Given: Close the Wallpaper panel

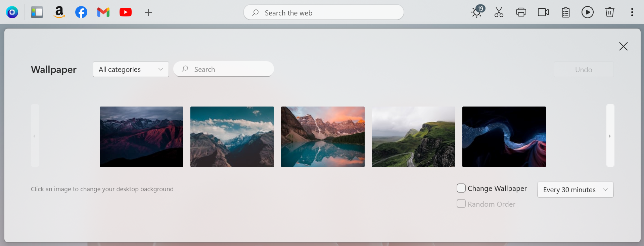Looking at the screenshot, I should point(624,46).
